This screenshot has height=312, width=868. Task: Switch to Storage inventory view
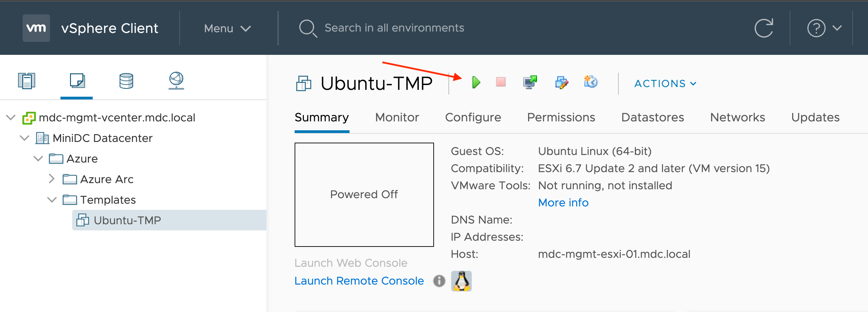126,81
